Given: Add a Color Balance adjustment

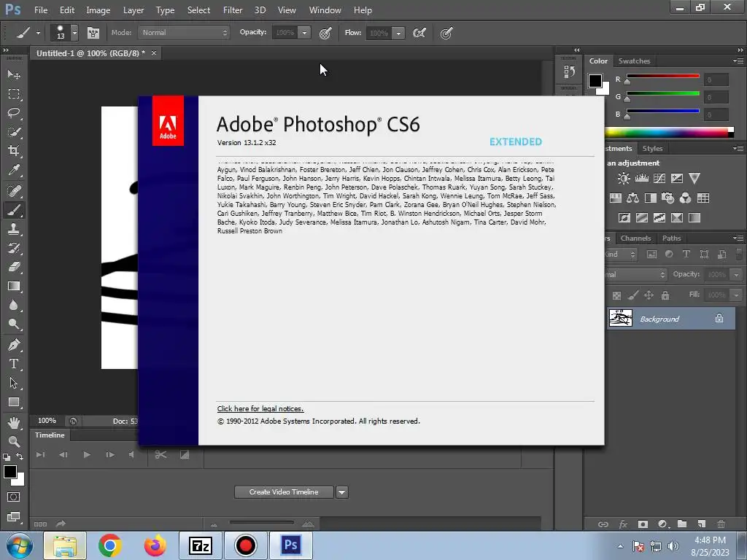Looking at the screenshot, I should (632, 198).
